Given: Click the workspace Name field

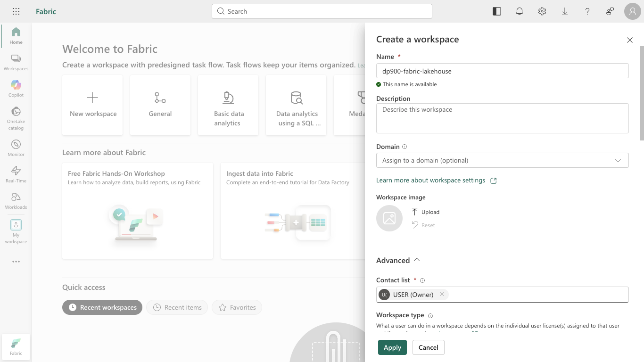Looking at the screenshot, I should pyautogui.click(x=503, y=71).
